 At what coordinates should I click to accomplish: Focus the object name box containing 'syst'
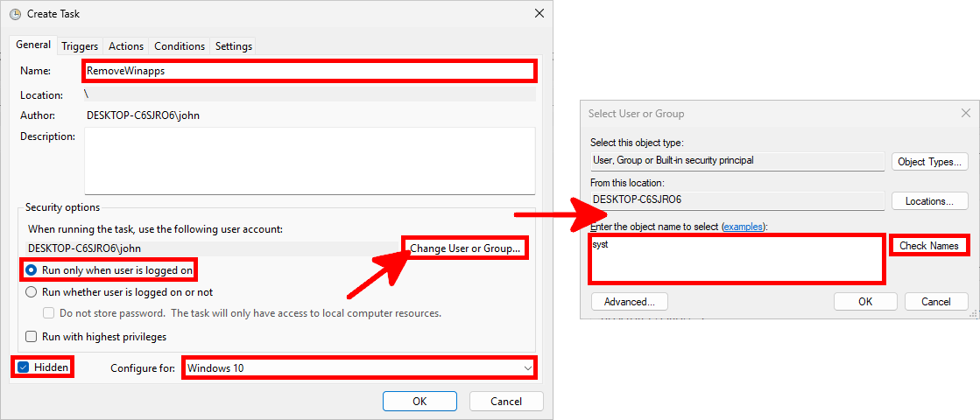click(736, 258)
